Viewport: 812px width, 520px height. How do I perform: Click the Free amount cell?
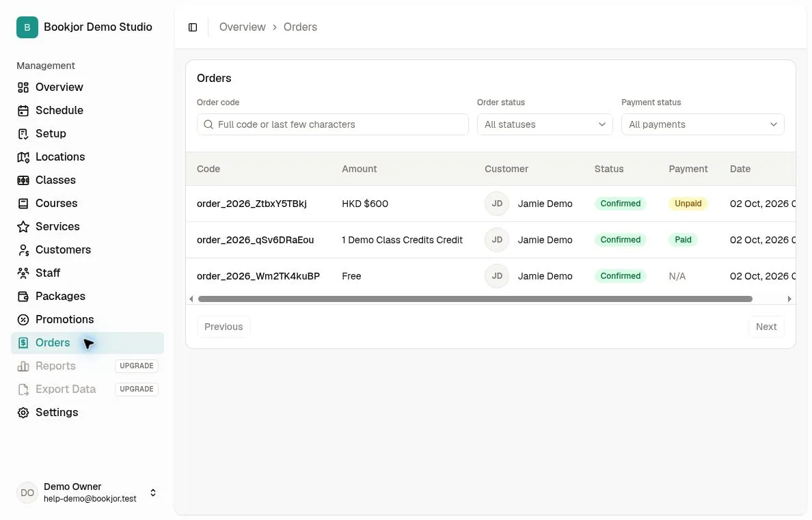tap(351, 276)
